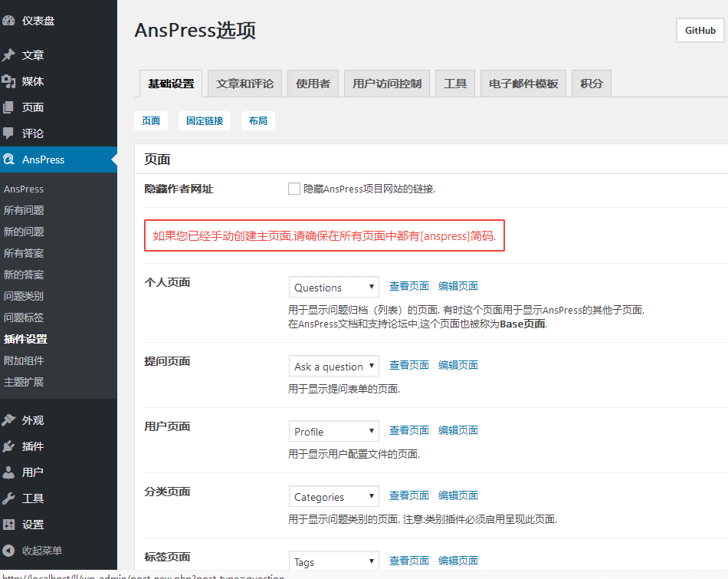Click the AnsPress logo icon in the sidebar

click(9, 160)
